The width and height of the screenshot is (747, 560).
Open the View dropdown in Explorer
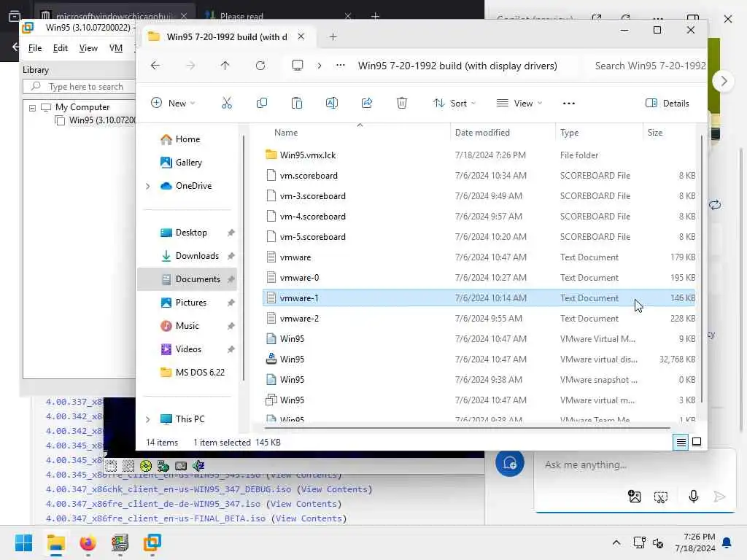tap(519, 104)
